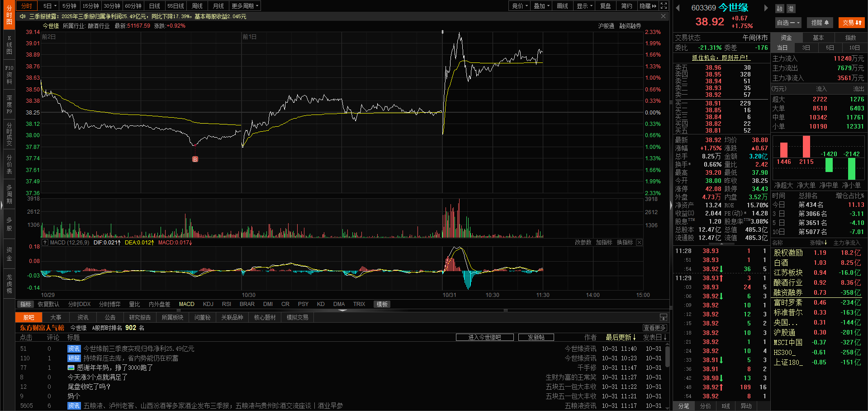Click the bottom panel collapse icon
868x411 pixels.
[664, 317]
